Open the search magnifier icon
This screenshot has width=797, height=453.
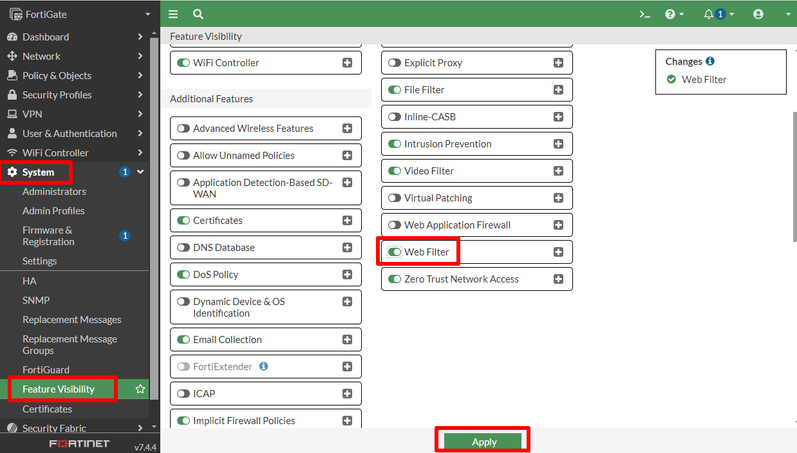198,14
